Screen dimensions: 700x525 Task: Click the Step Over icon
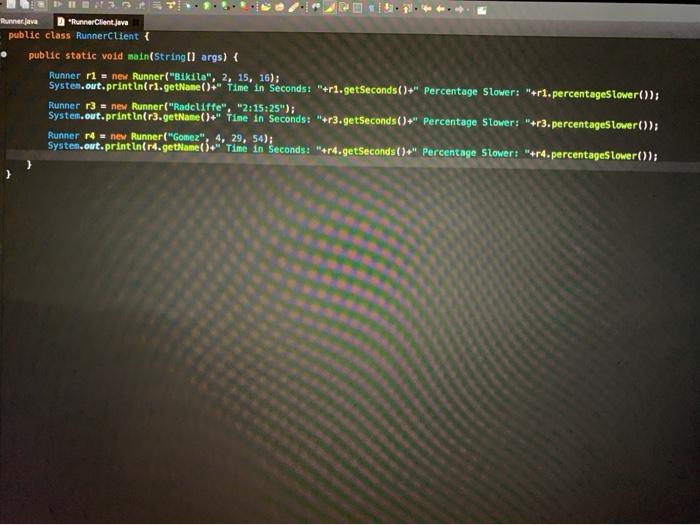click(127, 5)
